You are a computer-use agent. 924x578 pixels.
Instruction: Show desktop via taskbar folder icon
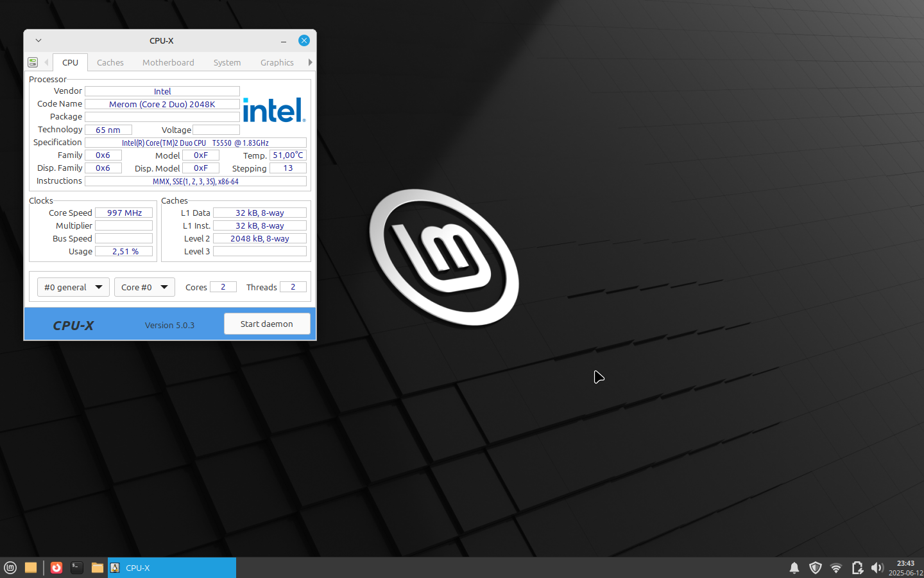(31, 568)
